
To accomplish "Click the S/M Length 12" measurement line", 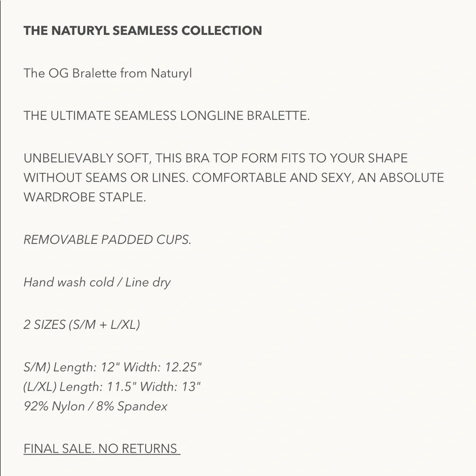I will [113, 367].
